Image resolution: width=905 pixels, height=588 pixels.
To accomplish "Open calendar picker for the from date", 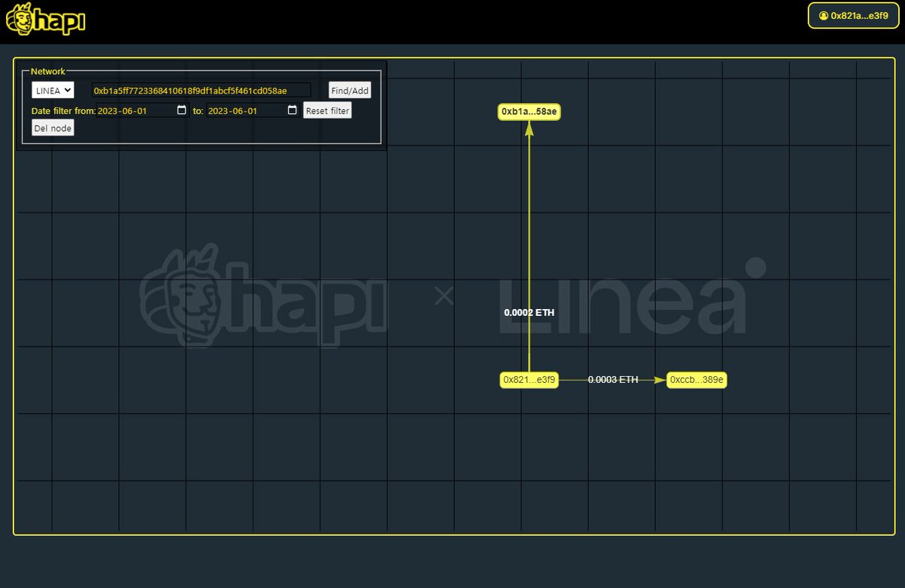I will coord(182,110).
